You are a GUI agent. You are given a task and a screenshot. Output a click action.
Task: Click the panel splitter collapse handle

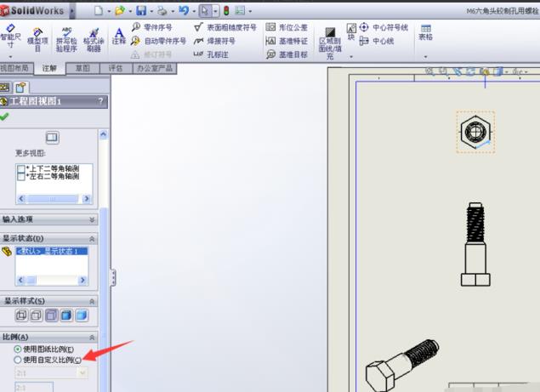click(113, 277)
